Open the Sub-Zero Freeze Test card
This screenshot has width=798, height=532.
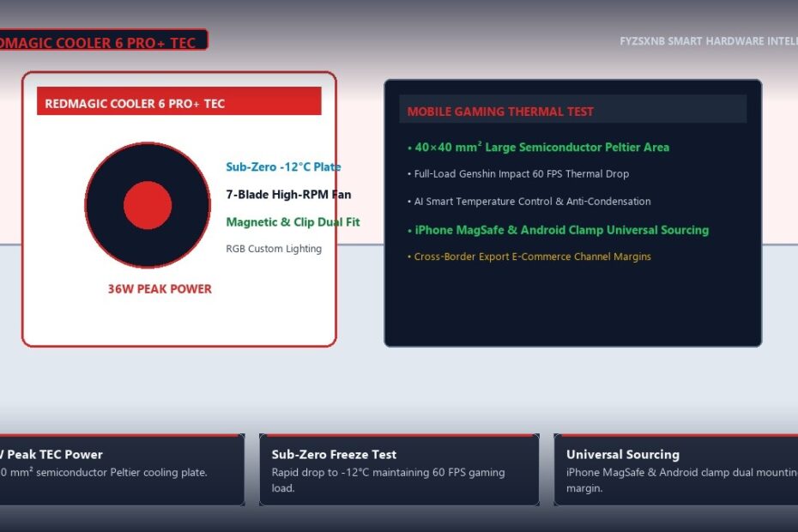[400, 470]
